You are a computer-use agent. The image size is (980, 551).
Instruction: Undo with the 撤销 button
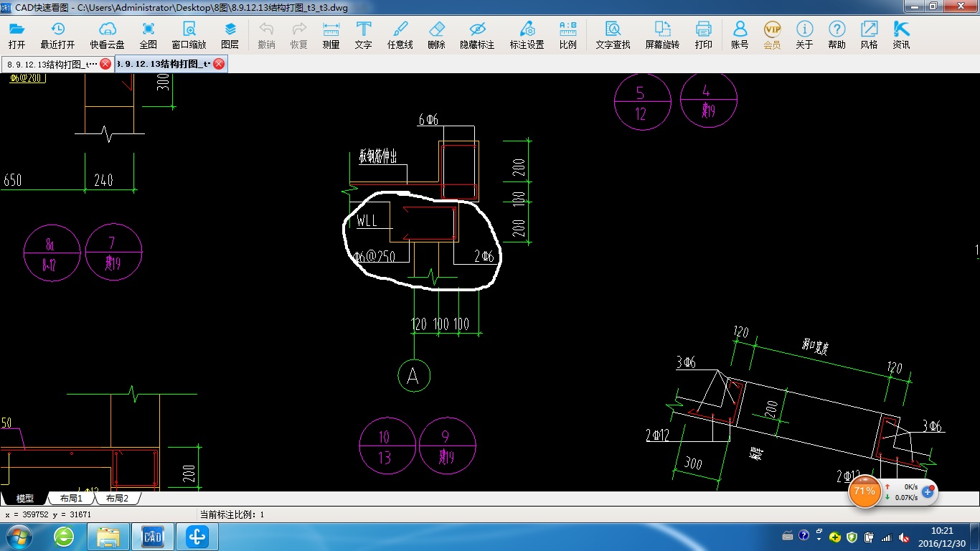(x=266, y=35)
